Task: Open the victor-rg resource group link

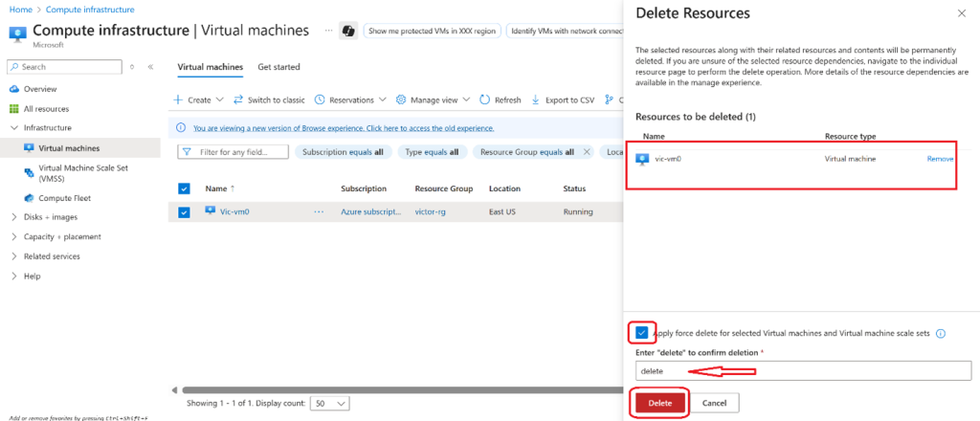Action: (430, 211)
